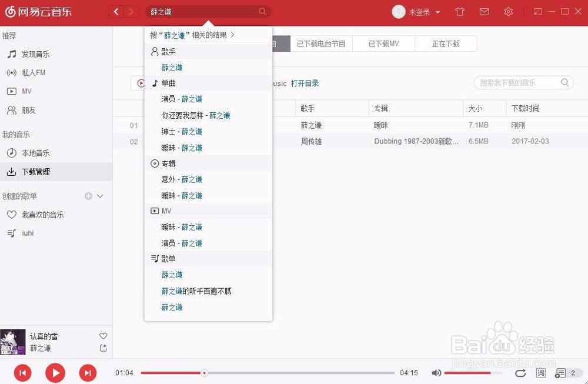Image resolution: width=588 pixels, height=384 pixels.
Task: Click search icon in downloaded music field
Action: click(564, 82)
